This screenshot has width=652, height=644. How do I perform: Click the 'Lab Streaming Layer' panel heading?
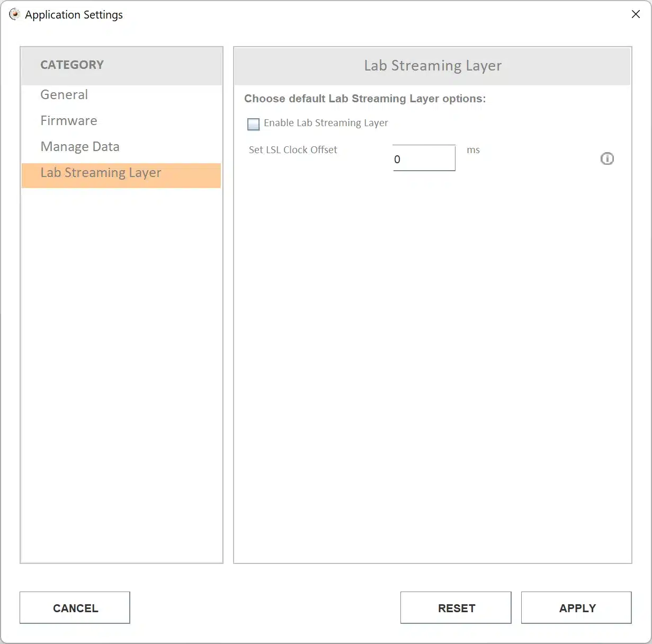[x=433, y=66]
